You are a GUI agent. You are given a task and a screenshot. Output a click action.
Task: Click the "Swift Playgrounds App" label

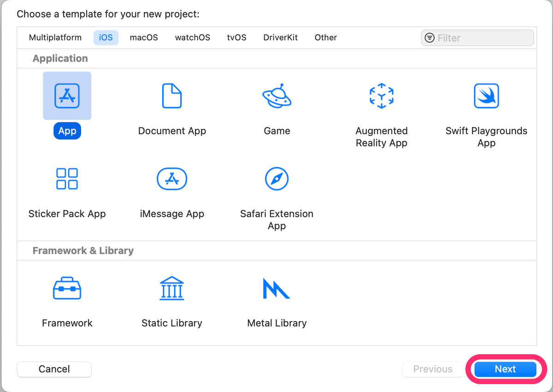coord(486,137)
